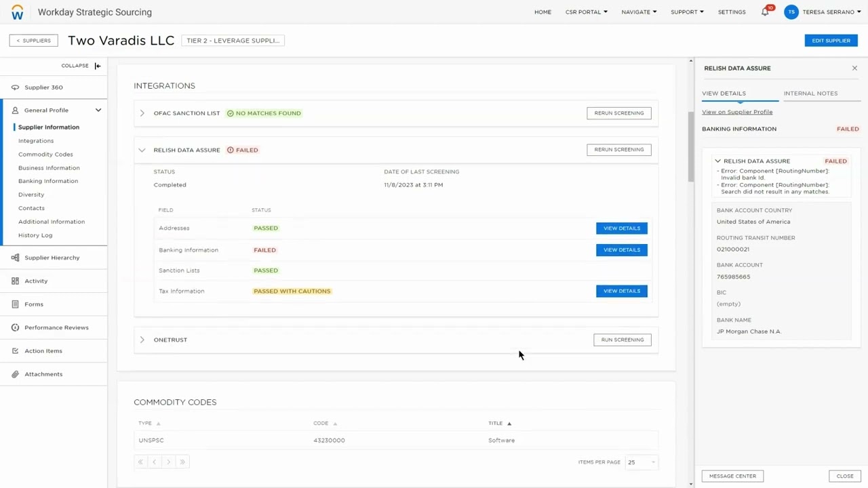868x488 pixels.
Task: Go to previous commodity codes page
Action: pos(154,462)
